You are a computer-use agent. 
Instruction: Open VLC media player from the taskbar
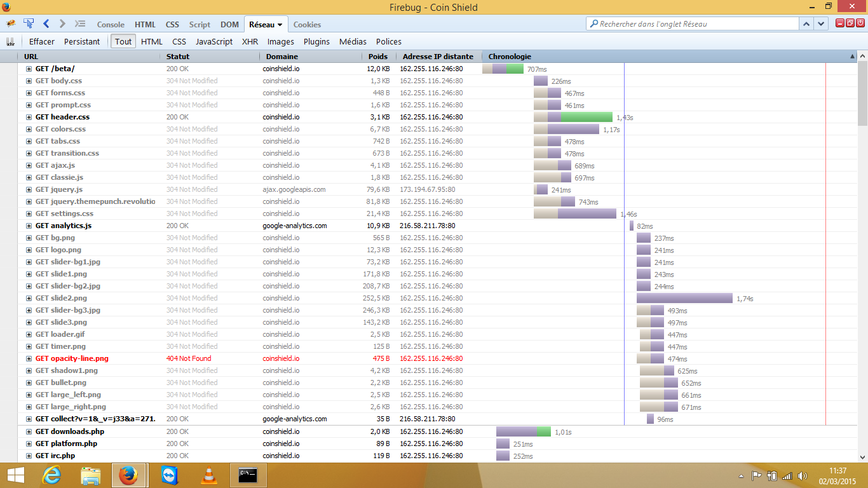[208, 475]
